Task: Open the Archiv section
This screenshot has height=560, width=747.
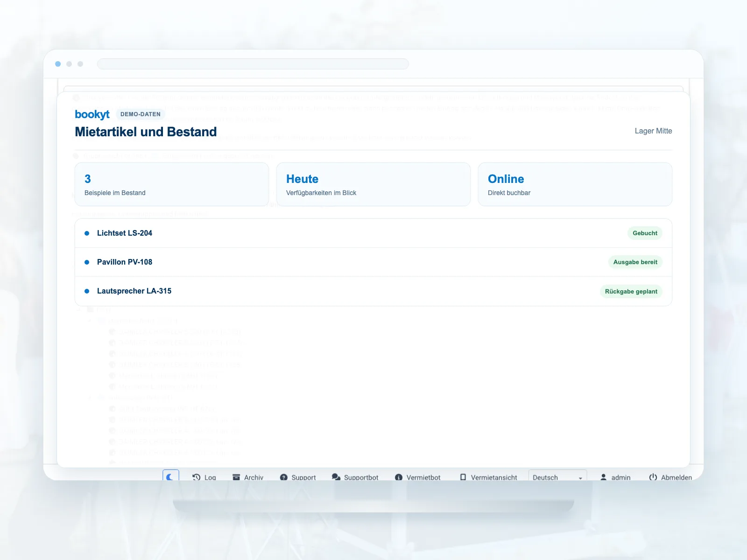Action: [x=248, y=477]
